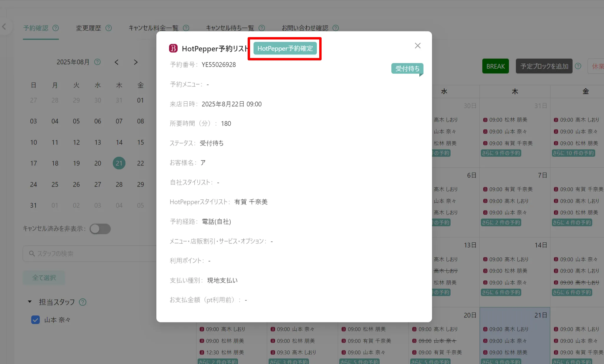
Task: Click the HotPepper B logo icon in dialog
Action: [x=173, y=48]
